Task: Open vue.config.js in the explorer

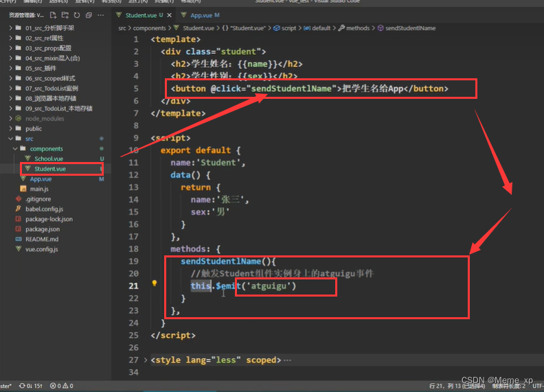Action: pyautogui.click(x=42, y=249)
